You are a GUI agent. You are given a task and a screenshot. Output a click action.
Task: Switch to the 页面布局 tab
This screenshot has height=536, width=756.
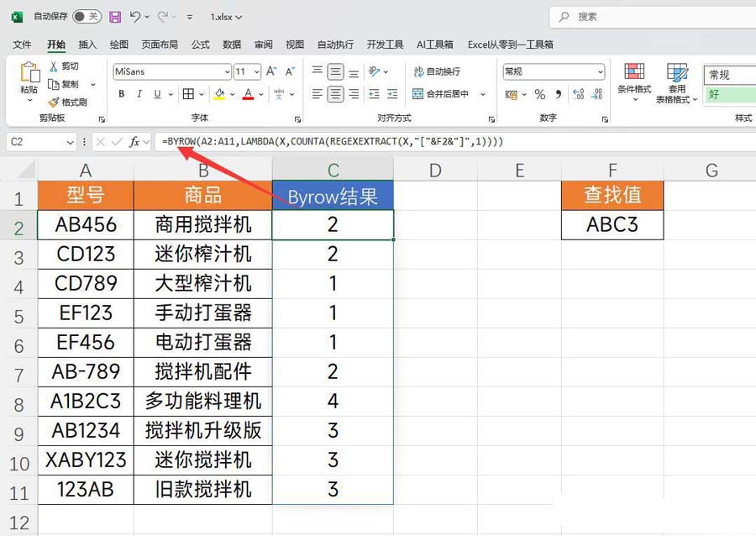160,45
